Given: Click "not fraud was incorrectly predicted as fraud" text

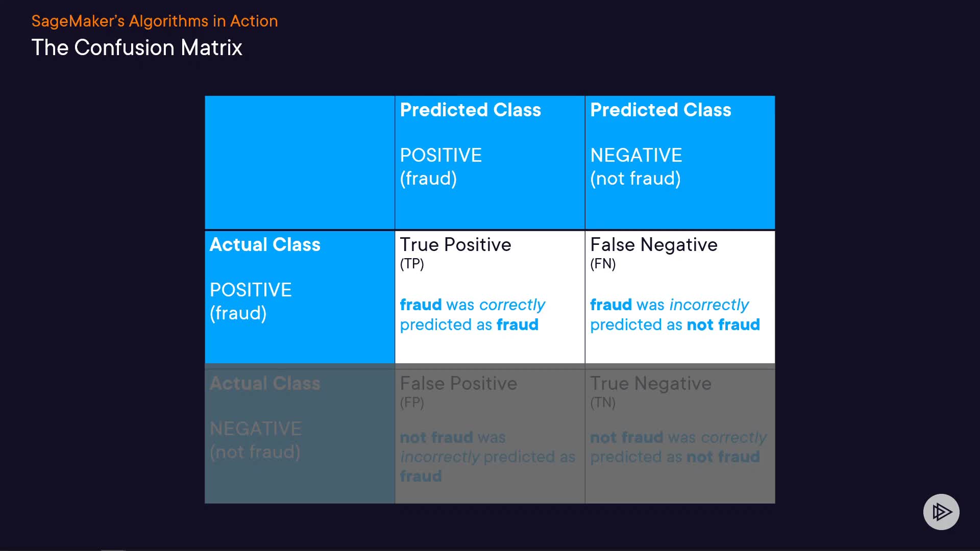Looking at the screenshot, I should pyautogui.click(x=487, y=457).
